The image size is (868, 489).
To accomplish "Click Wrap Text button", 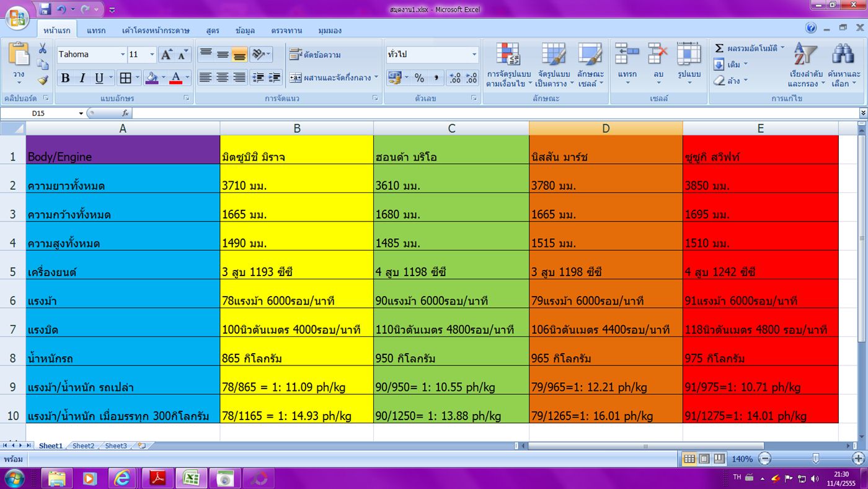I will pos(315,55).
